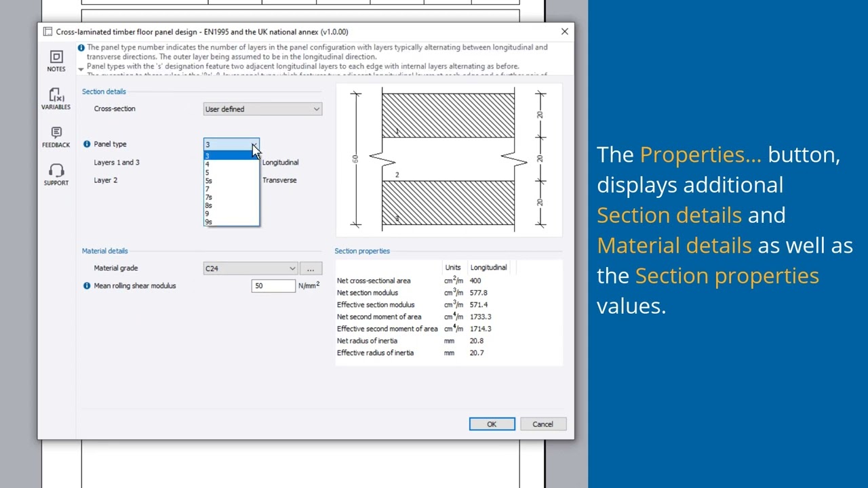Click the Layer 2 label
868x488 pixels.
(x=105, y=180)
